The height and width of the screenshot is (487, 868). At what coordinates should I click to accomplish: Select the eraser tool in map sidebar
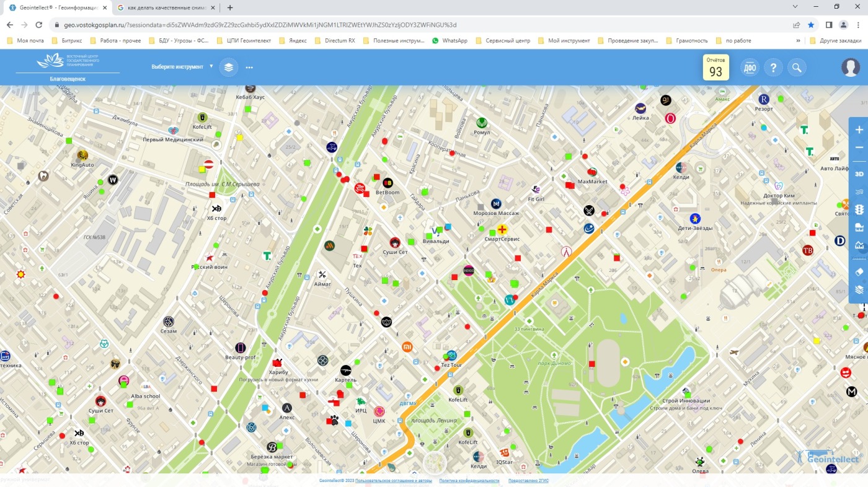coord(859,271)
